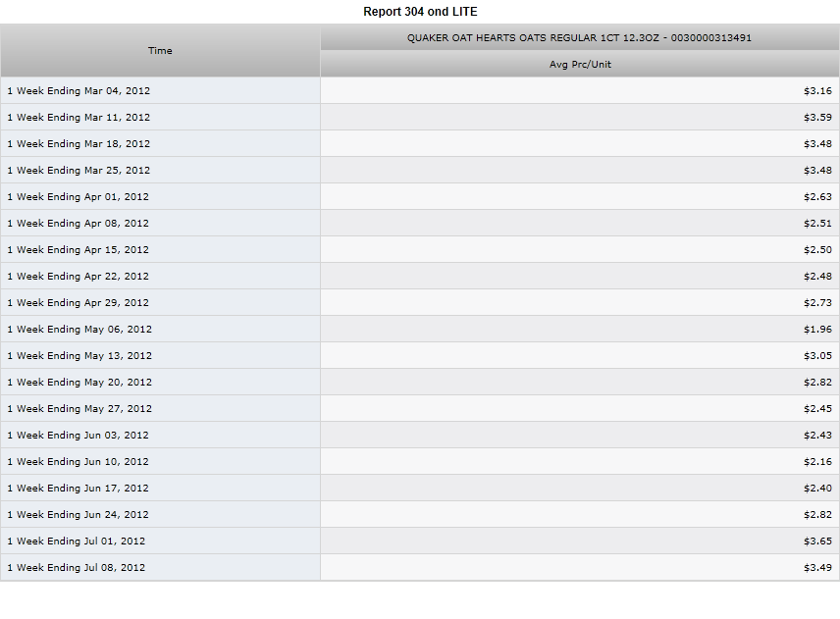
Task: Click the $2.82 price for Jun 24
Action: point(817,515)
